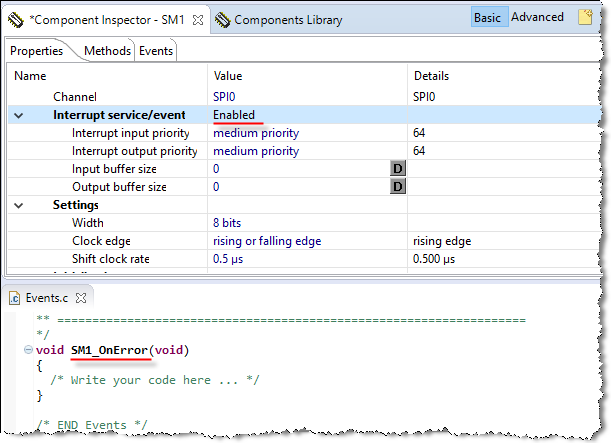The image size is (611, 443).
Task: Select the SPI0 channel value
Action: [x=224, y=97]
